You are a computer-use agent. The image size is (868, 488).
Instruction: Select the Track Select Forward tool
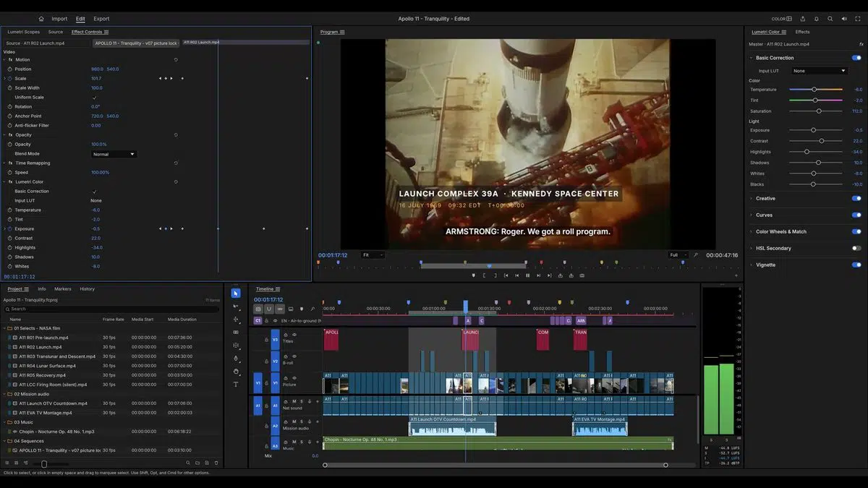click(236, 306)
